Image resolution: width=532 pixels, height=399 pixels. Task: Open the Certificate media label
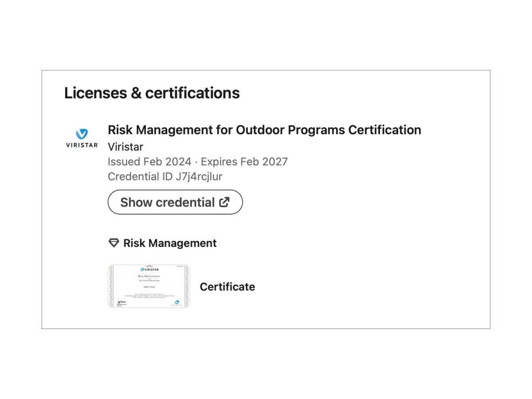[227, 287]
